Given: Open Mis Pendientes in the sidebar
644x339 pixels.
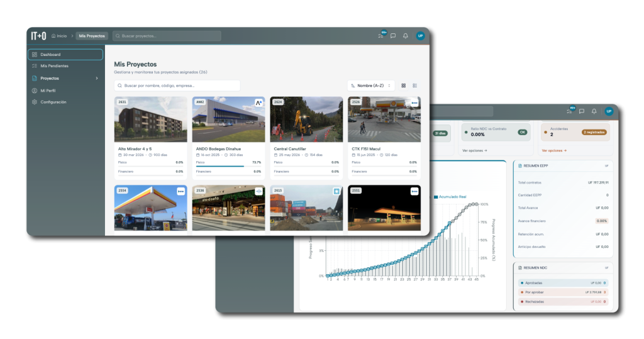Looking at the screenshot, I should 65,66.
